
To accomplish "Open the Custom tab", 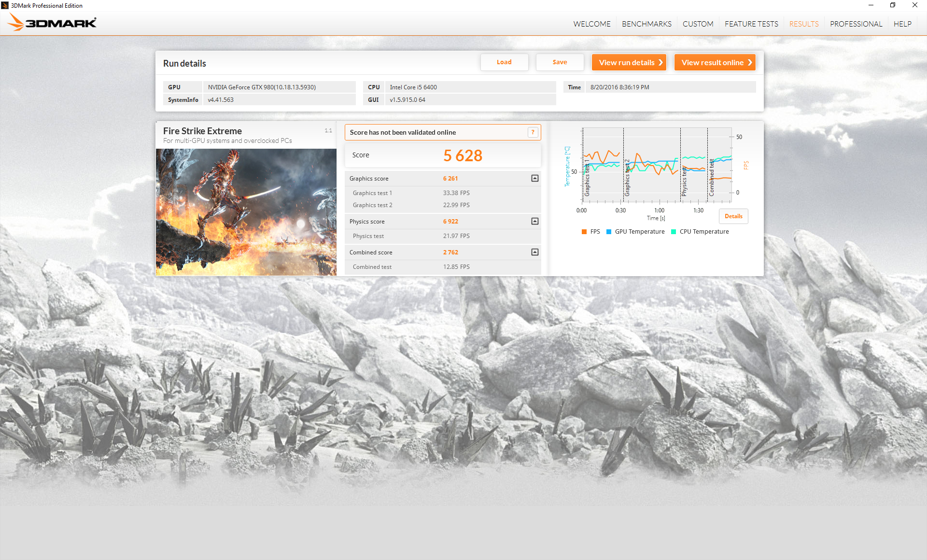I will pyautogui.click(x=698, y=24).
